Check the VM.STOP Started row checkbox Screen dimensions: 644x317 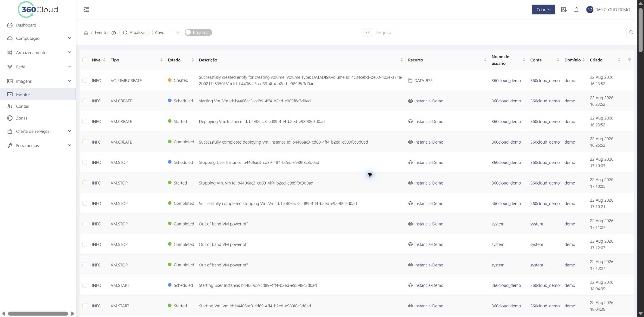(85, 183)
